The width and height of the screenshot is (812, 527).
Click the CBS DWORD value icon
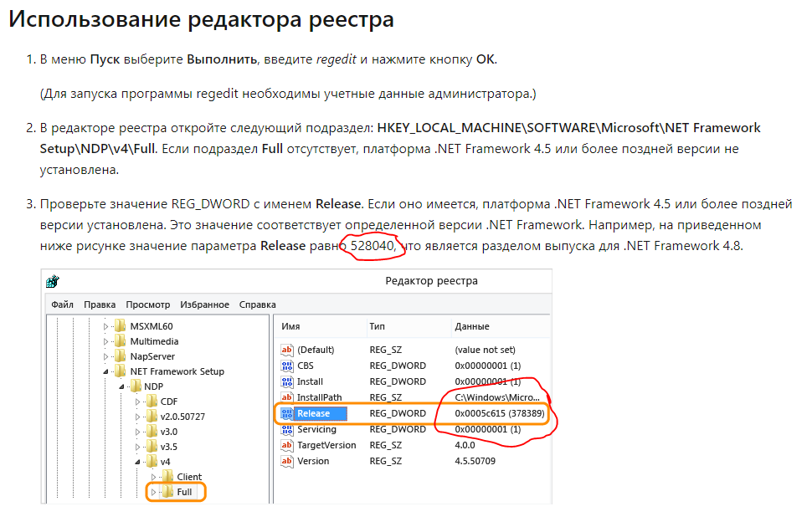(287, 366)
